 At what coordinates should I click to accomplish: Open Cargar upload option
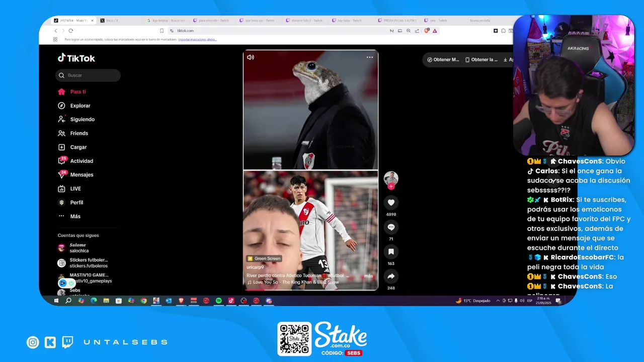tap(78, 147)
